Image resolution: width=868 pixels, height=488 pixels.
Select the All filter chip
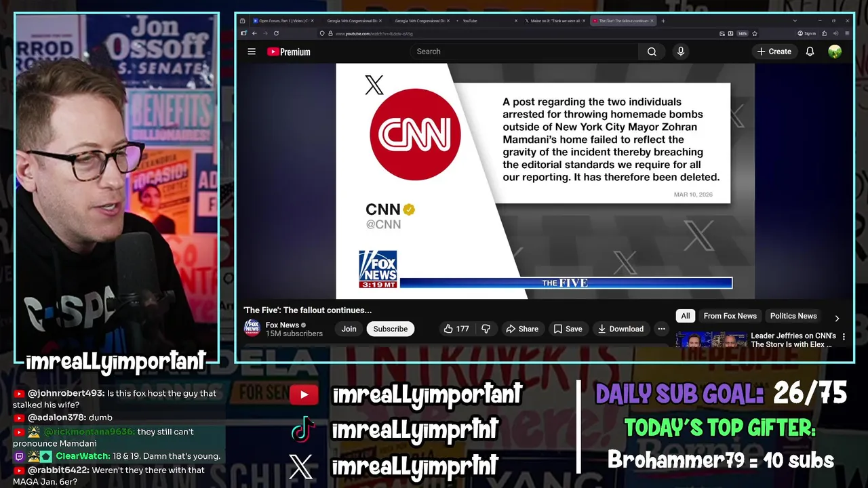pyautogui.click(x=686, y=316)
